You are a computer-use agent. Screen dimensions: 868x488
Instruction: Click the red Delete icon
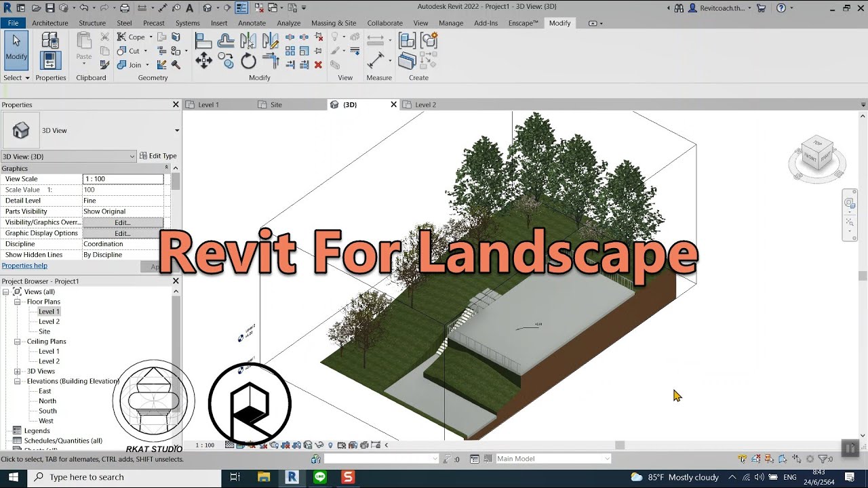tap(318, 65)
